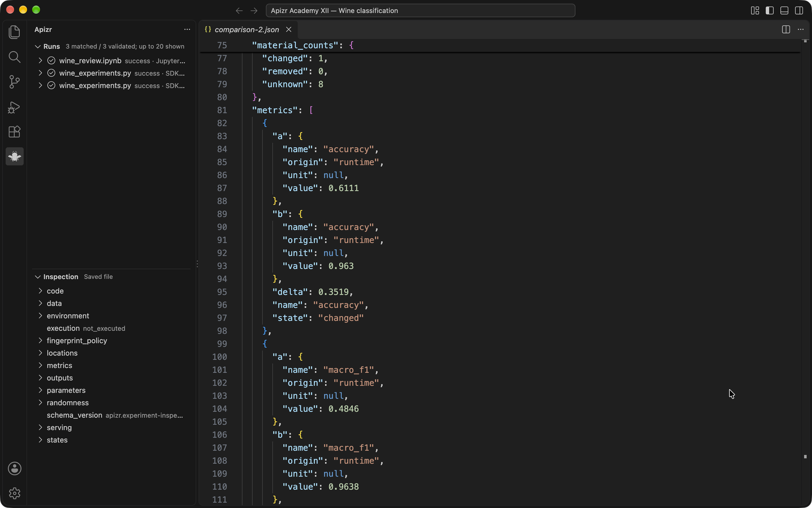
Task: Expand the serving node
Action: pos(40,428)
